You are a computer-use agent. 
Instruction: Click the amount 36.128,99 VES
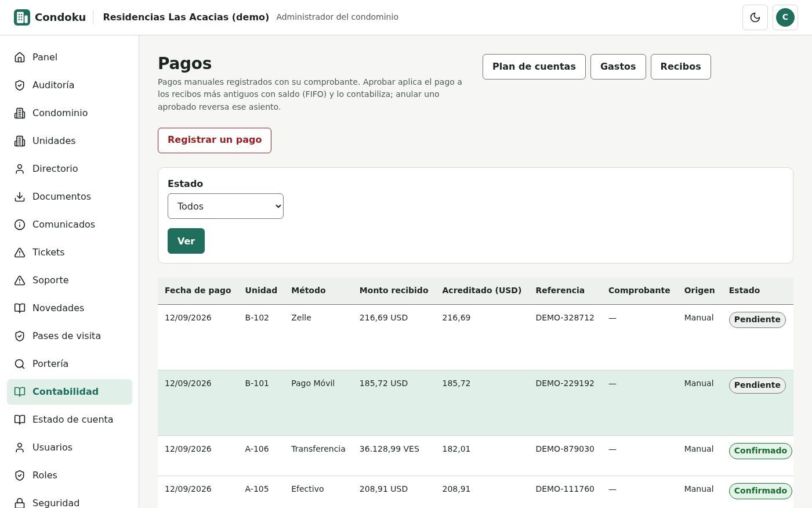pyautogui.click(x=389, y=449)
